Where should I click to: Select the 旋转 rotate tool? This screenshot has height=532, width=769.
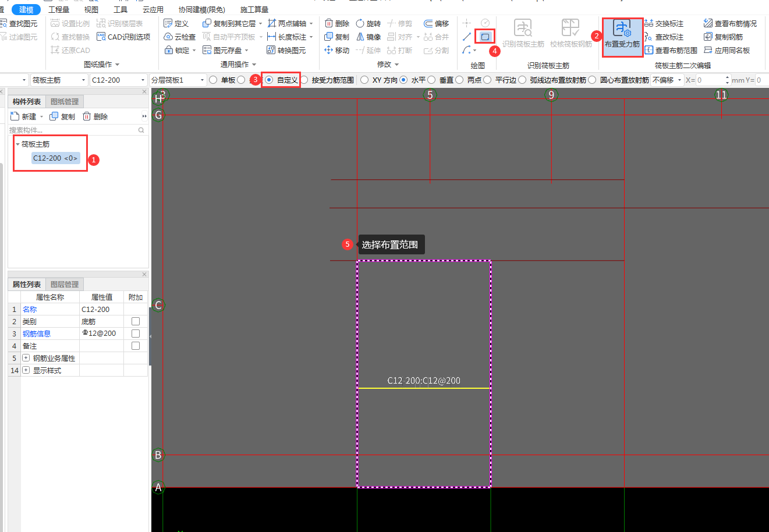pyautogui.click(x=368, y=23)
